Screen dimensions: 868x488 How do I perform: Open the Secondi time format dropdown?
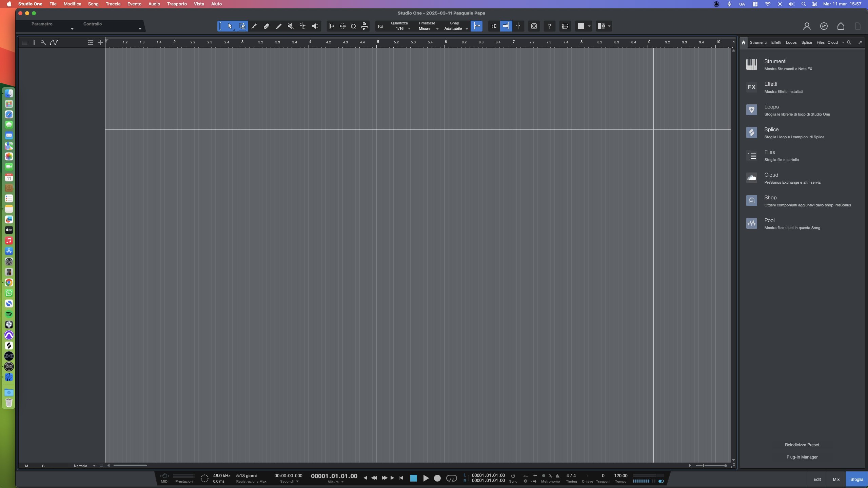coord(289,482)
